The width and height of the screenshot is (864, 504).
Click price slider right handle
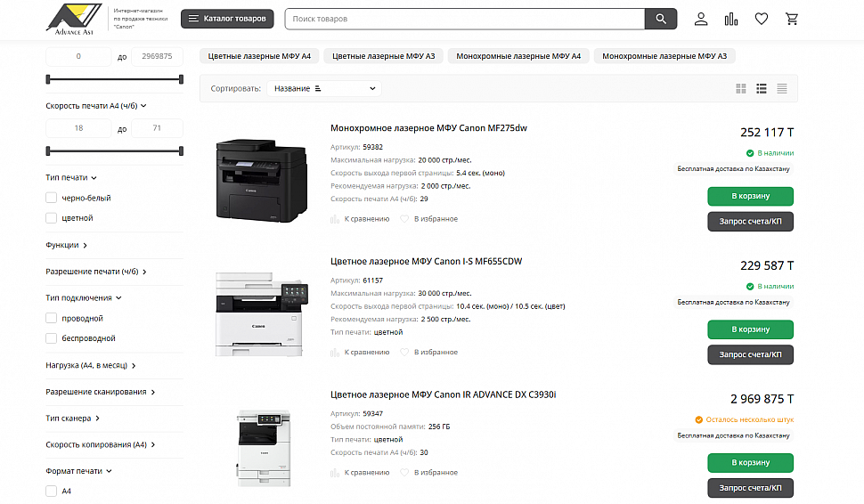182,79
